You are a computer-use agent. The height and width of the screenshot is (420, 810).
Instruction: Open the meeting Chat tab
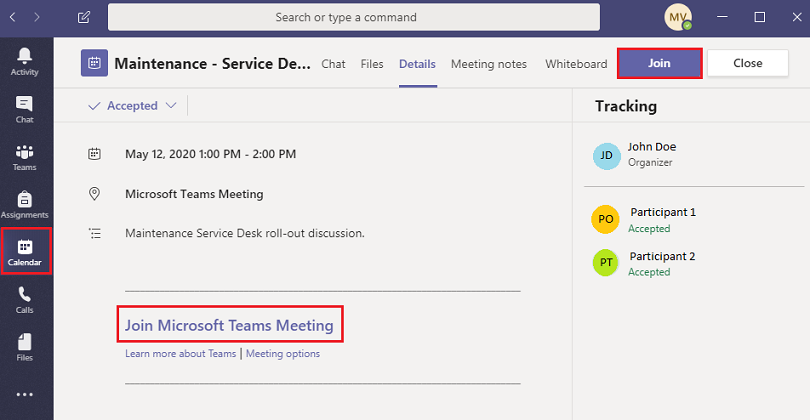click(x=333, y=64)
